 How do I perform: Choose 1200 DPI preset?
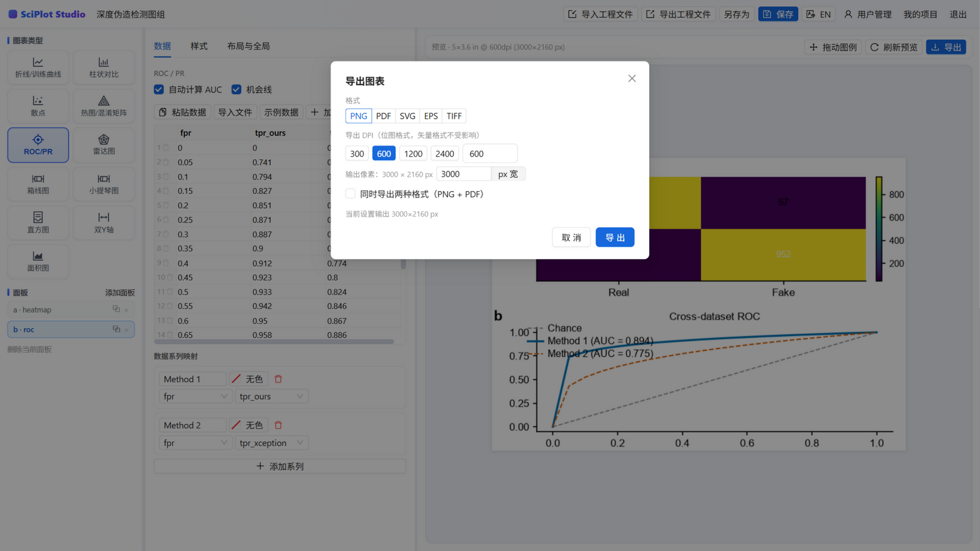pos(413,154)
